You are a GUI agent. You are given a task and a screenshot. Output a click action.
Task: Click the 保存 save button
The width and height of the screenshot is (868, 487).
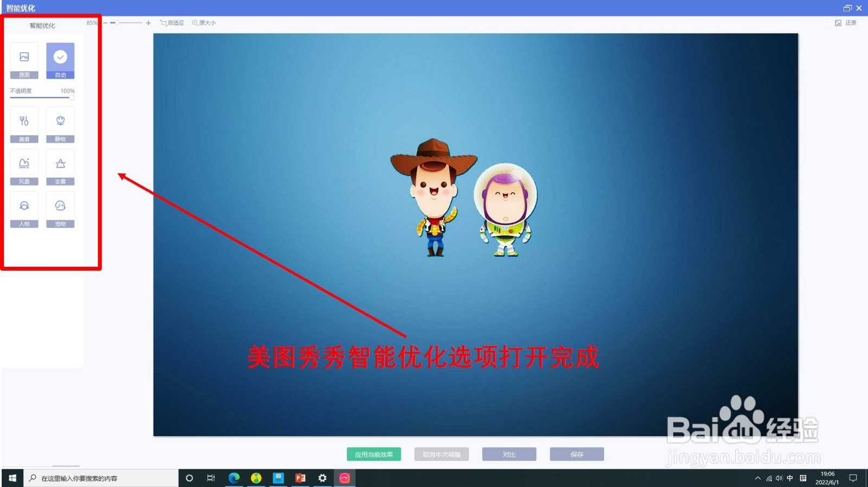click(577, 454)
